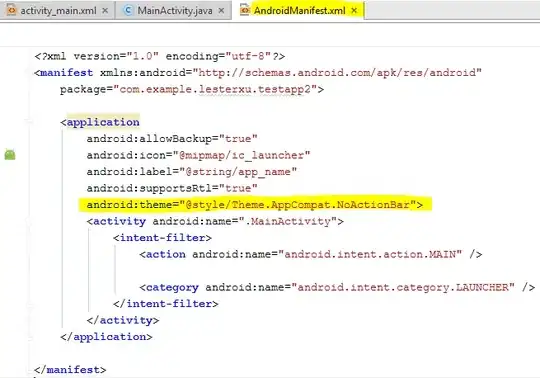Click the @mipmap/ic_launcher icon value
Viewport: 540px width, 378px height.
click(241, 155)
